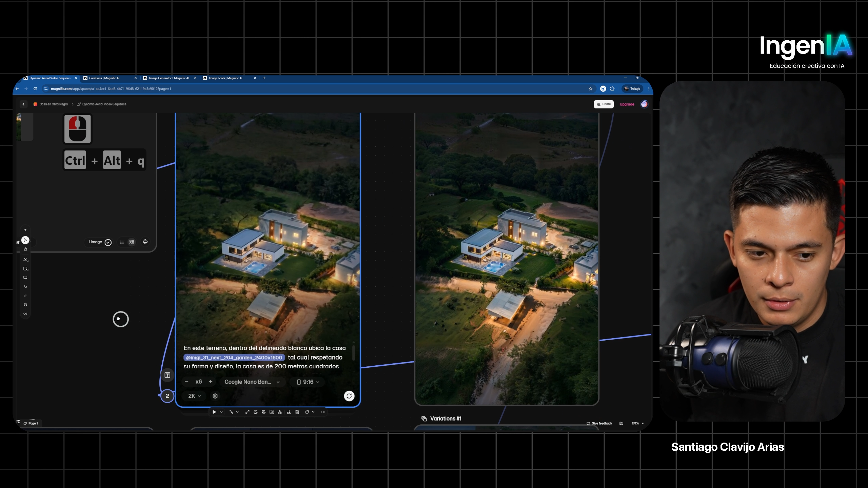This screenshot has height=488, width=868.
Task: Open the infinity icon at toolbar bottom
Action: point(25,314)
